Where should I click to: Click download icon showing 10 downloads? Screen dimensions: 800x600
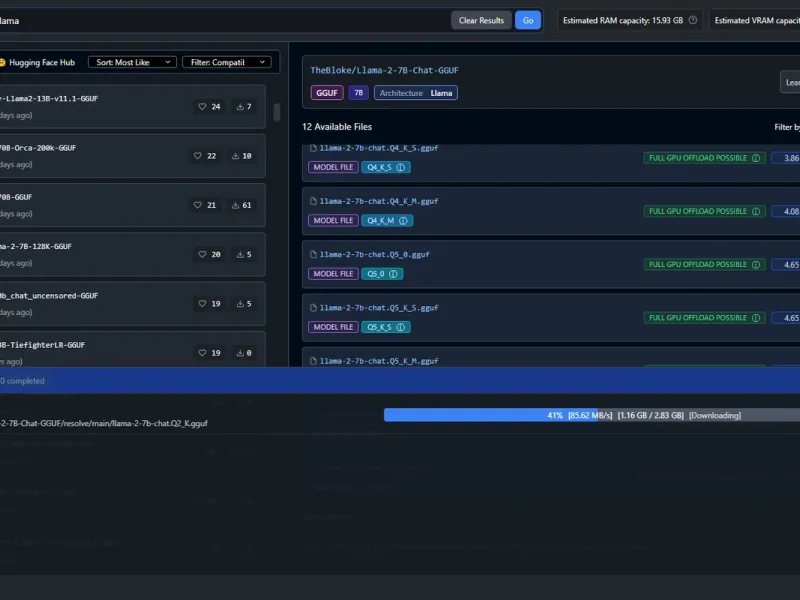[235, 156]
